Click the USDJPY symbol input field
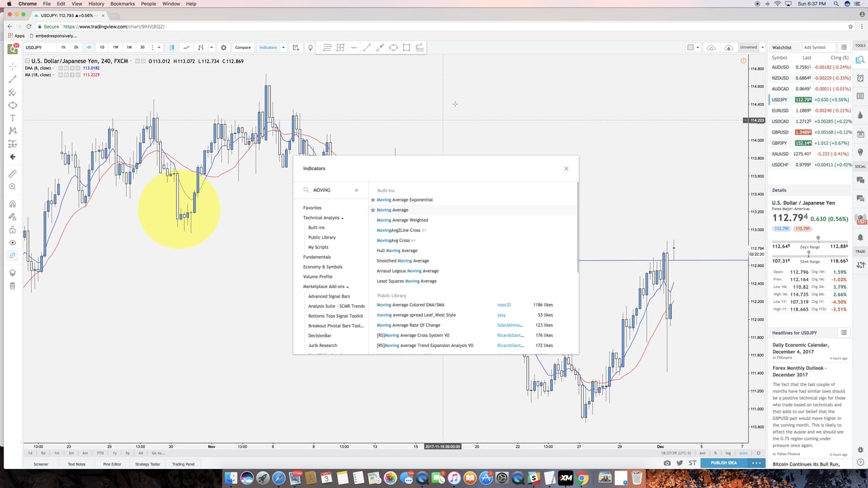This screenshot has height=488, width=868. [39, 47]
